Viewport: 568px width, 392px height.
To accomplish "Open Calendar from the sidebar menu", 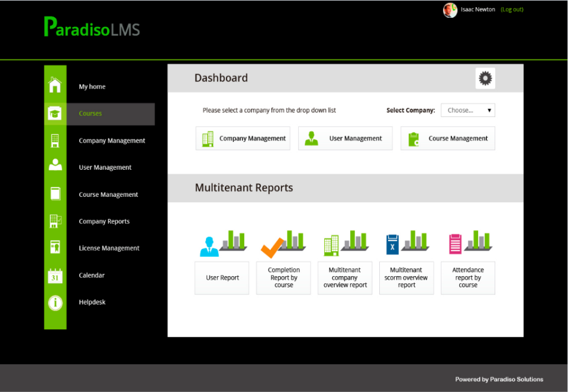I will tap(92, 276).
